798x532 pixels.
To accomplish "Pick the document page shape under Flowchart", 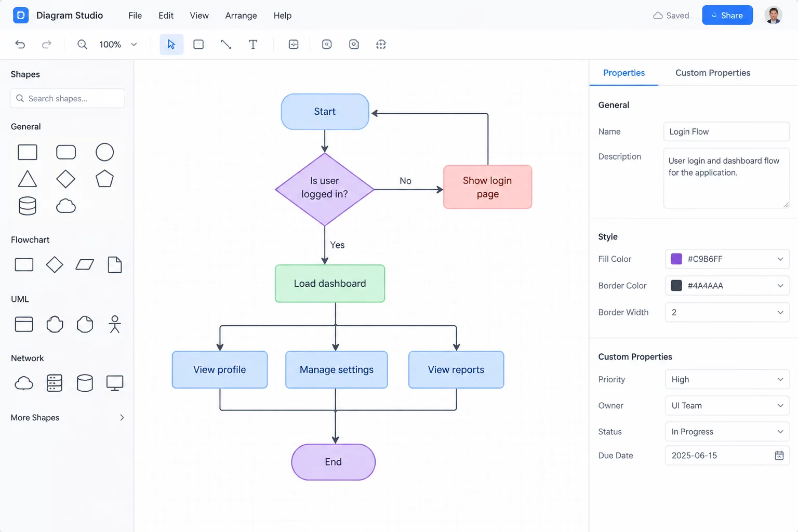I will pos(115,265).
